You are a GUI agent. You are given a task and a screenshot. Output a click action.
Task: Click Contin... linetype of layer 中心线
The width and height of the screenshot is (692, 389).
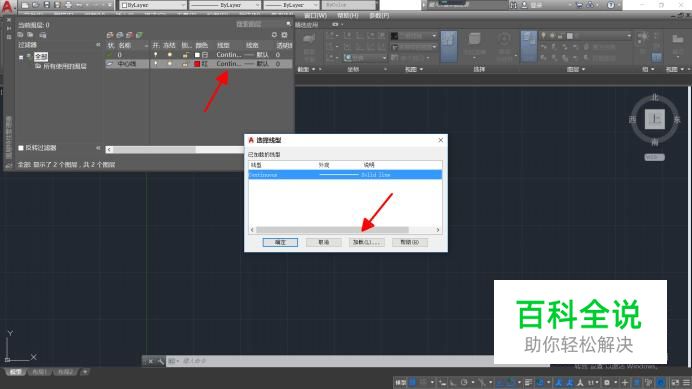click(229, 64)
